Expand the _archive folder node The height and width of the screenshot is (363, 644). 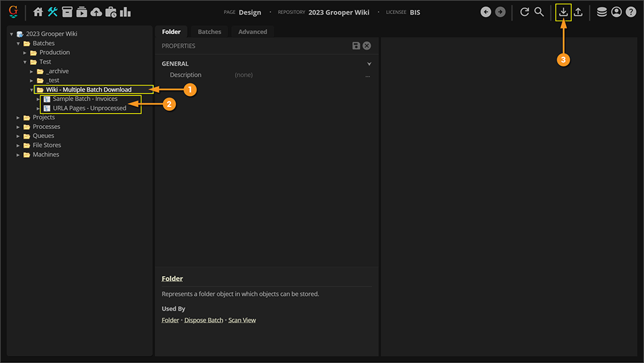(x=32, y=71)
